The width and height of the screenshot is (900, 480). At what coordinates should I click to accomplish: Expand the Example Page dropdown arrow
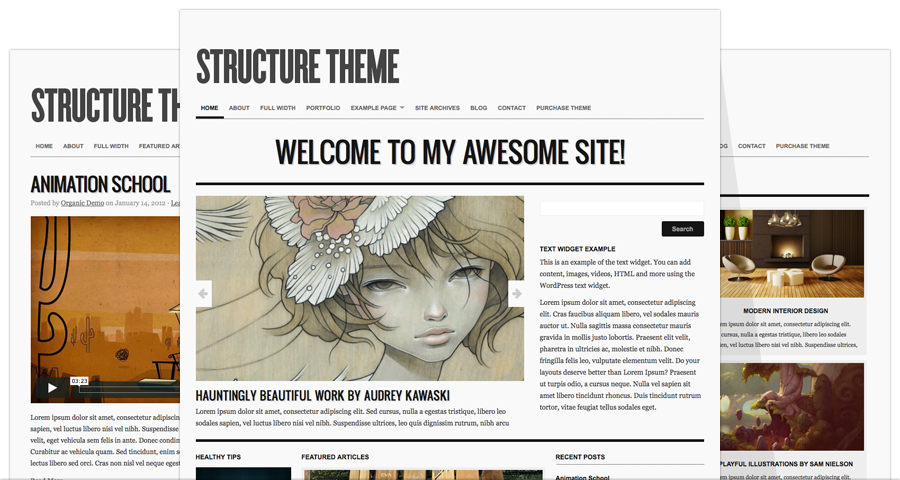(402, 107)
